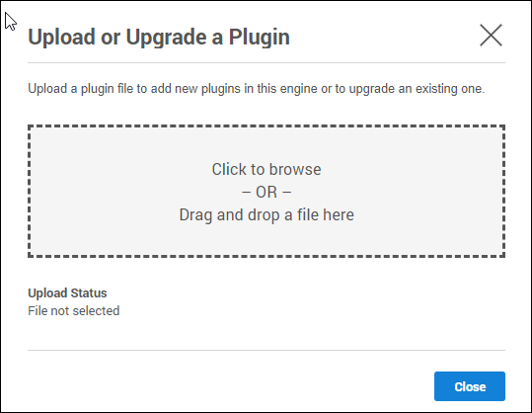Click the left dashed border of the drop zone
This screenshot has height=413, width=532.
30,192
